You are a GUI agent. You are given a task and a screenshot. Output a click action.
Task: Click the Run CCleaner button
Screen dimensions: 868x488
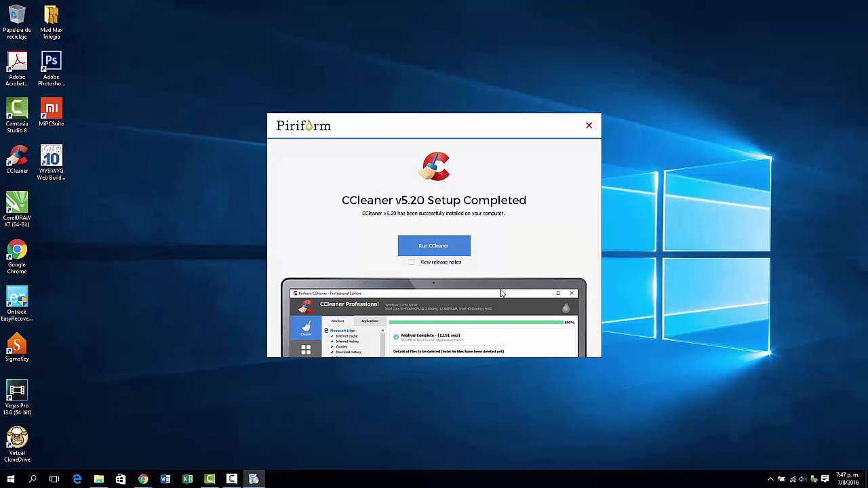tap(434, 245)
